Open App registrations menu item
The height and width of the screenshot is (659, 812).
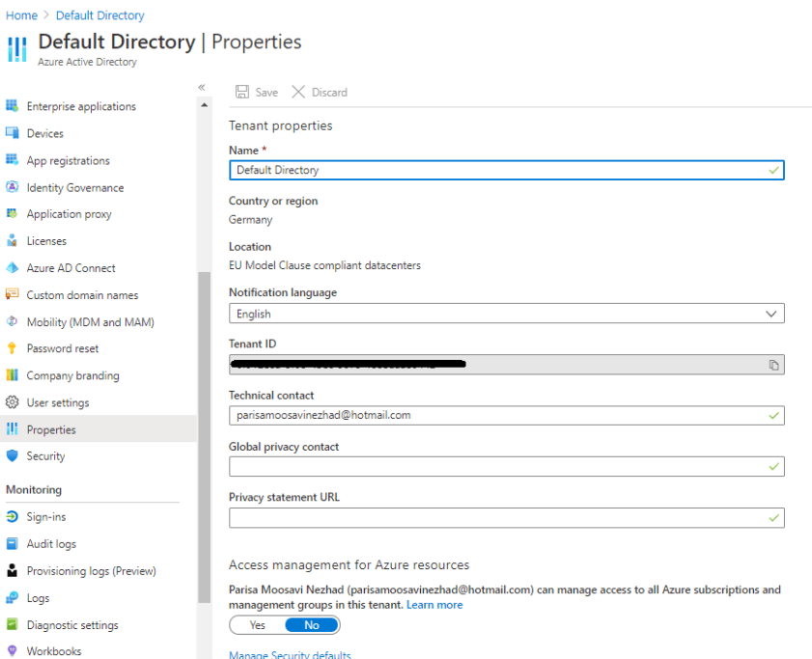[69, 160]
